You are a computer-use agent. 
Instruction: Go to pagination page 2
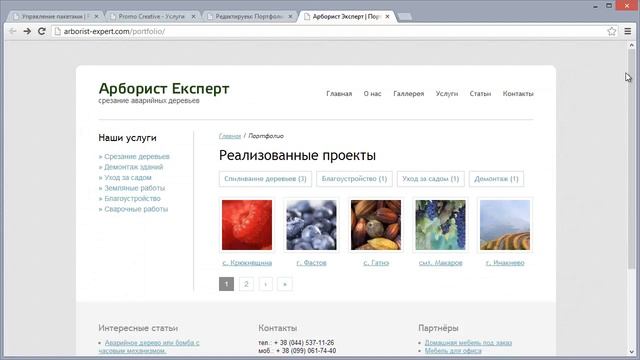246,284
